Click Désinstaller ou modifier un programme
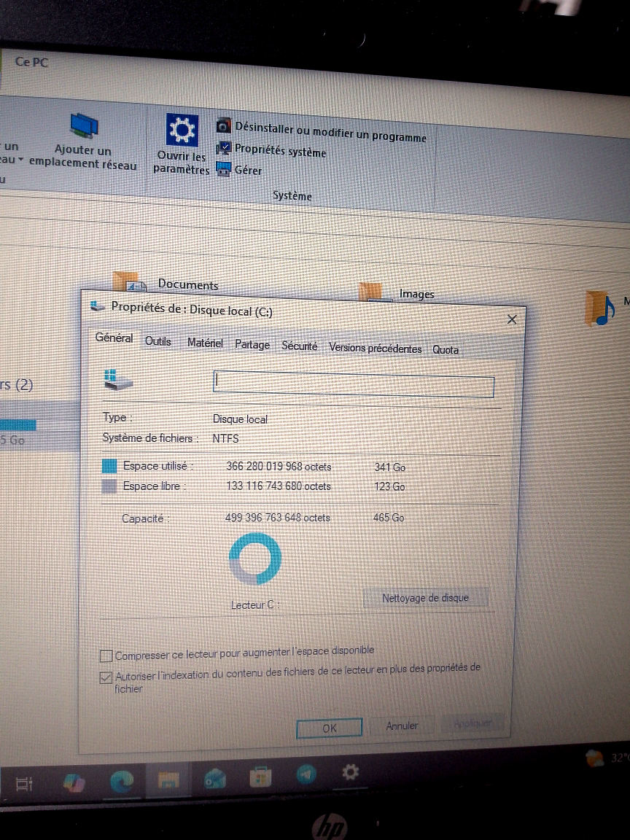630x840 pixels. click(322, 132)
